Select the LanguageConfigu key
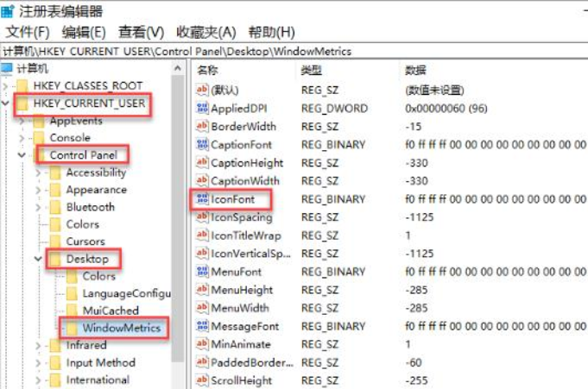This screenshot has width=588, height=389. (127, 293)
